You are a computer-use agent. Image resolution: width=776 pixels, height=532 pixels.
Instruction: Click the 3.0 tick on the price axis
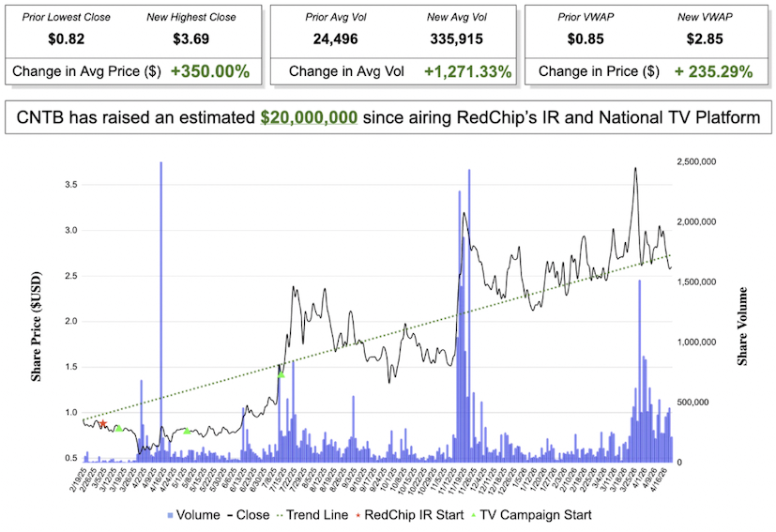70,230
